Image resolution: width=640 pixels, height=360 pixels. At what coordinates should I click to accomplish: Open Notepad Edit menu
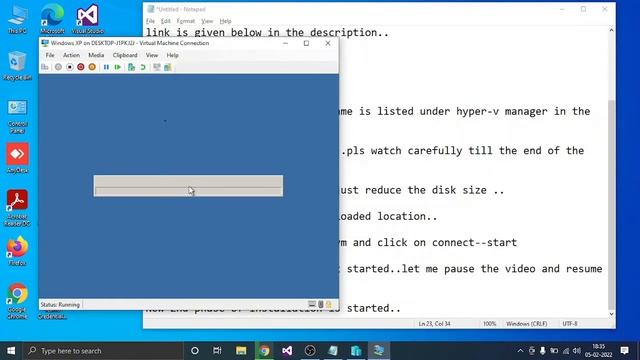coord(165,21)
